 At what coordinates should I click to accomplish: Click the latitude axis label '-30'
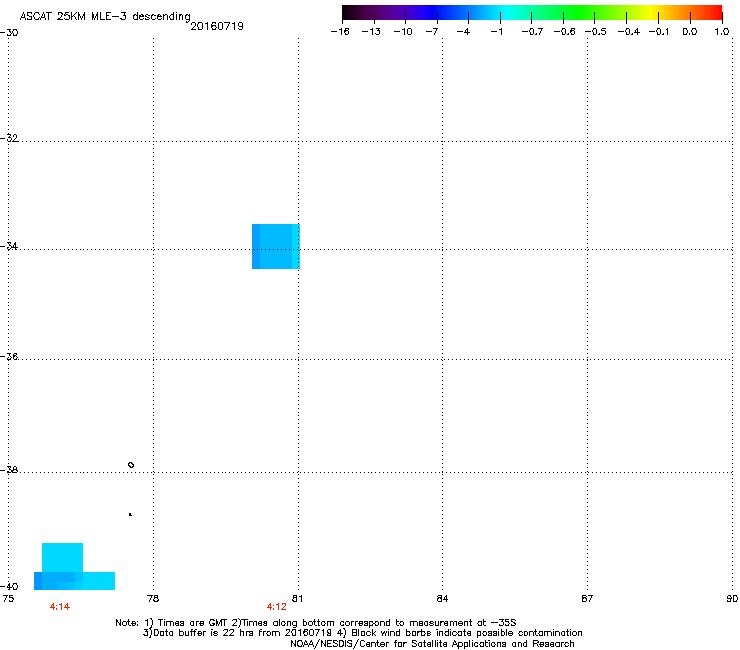9,33
